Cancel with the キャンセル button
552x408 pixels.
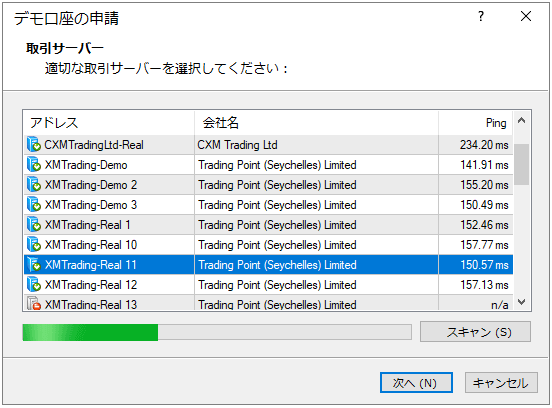click(x=501, y=383)
